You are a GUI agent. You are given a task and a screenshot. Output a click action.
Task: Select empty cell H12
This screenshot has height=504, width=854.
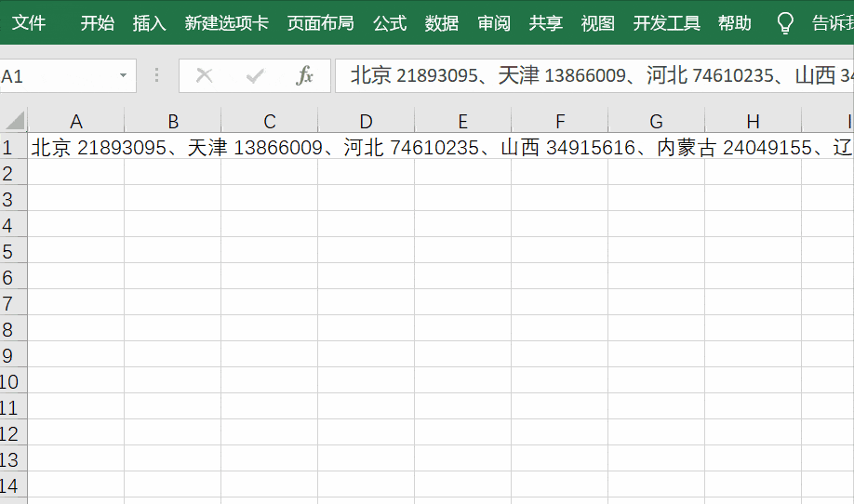(x=754, y=433)
